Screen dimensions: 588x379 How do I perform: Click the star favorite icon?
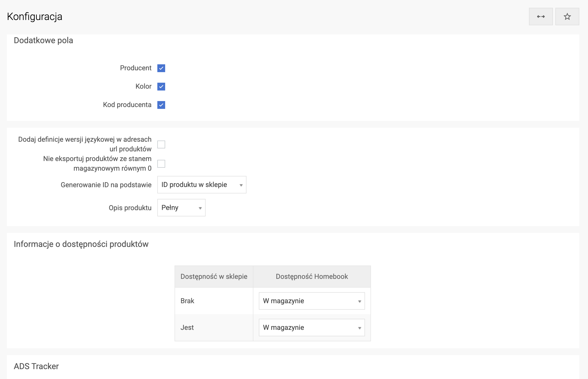567,17
